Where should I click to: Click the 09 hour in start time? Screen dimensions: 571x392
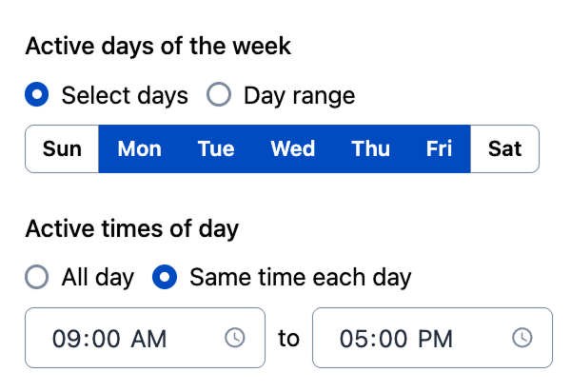click(66, 339)
